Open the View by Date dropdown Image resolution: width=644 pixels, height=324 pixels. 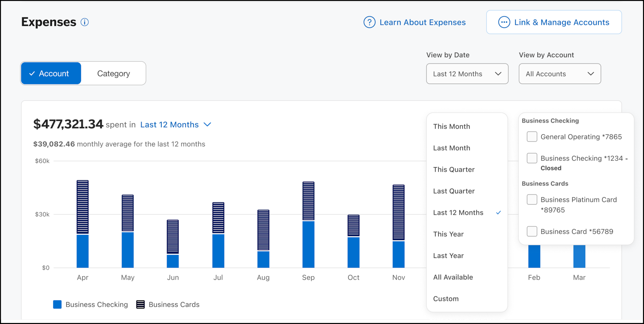pos(467,74)
